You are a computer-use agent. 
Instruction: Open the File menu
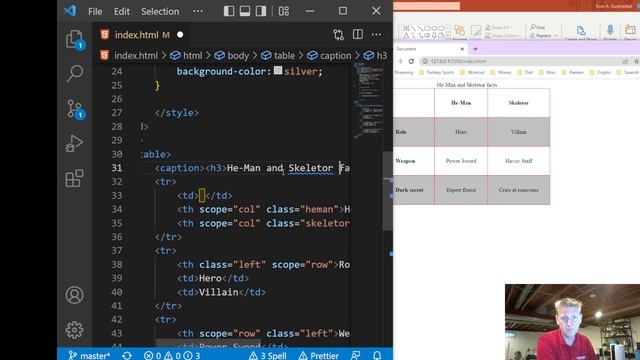[x=95, y=11]
